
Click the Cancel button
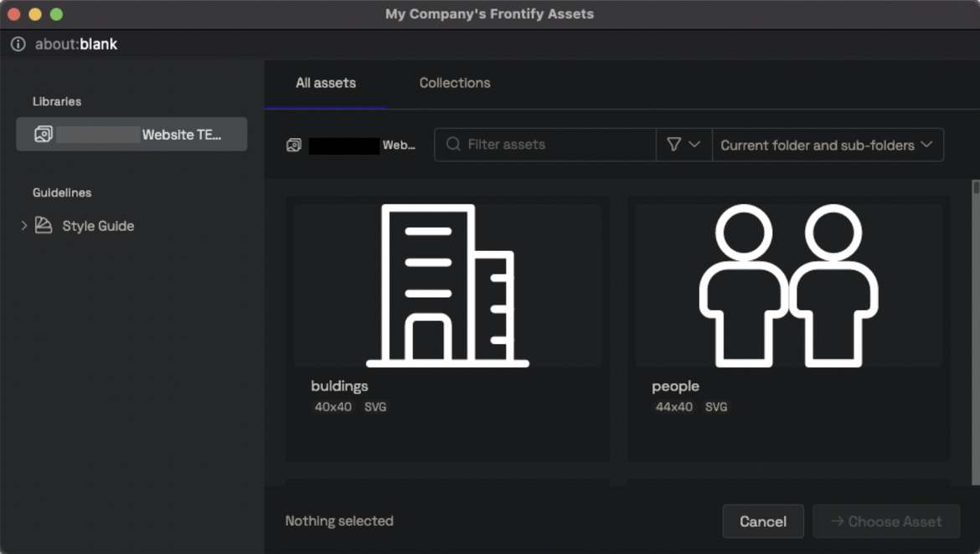[763, 521]
